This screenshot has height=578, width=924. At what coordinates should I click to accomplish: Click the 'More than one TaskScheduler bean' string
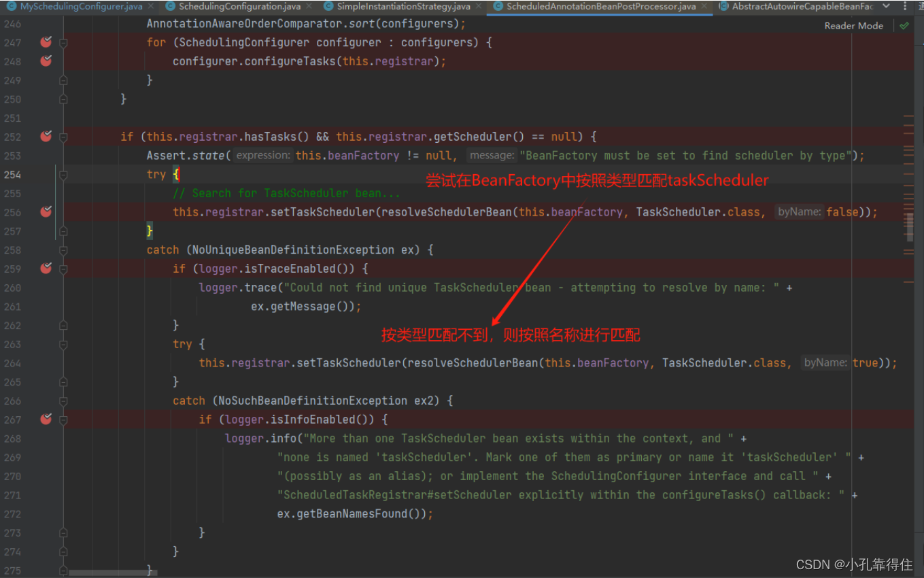coord(520,439)
